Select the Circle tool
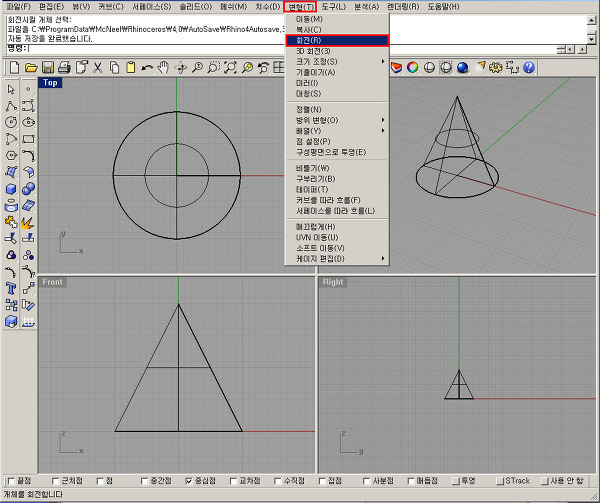 [11, 122]
